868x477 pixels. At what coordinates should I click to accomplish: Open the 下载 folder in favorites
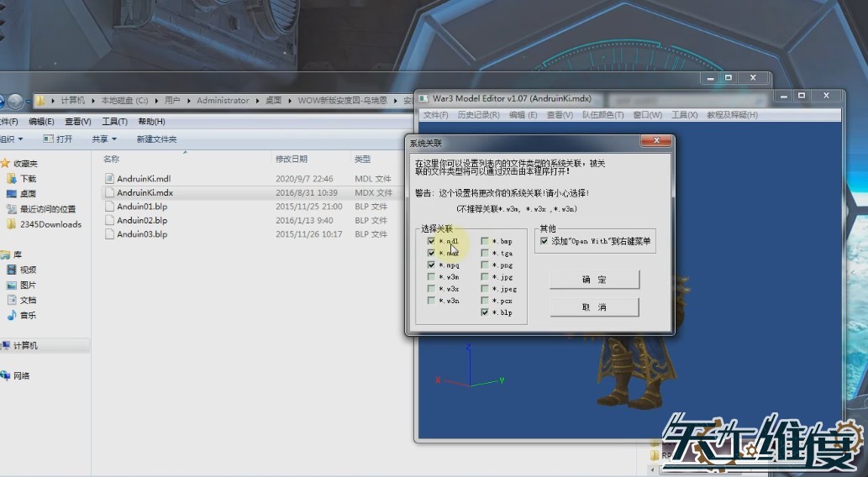(x=12, y=179)
